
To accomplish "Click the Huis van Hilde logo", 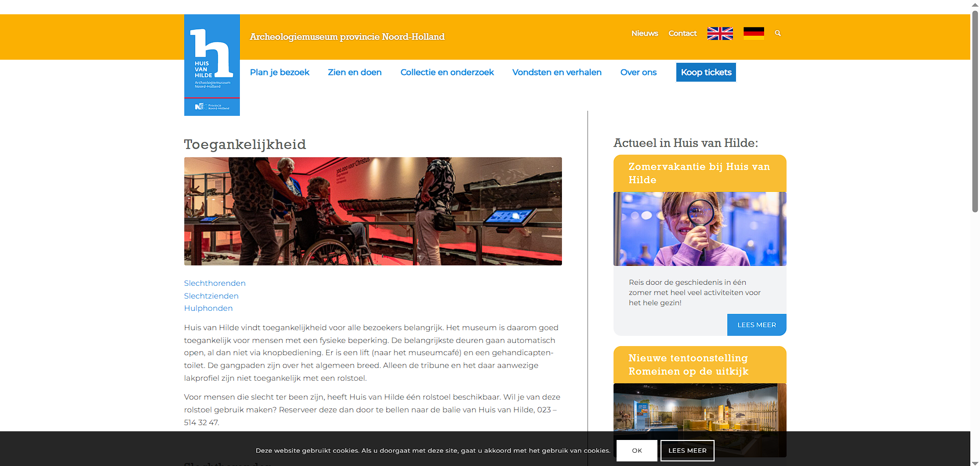I will (212, 65).
